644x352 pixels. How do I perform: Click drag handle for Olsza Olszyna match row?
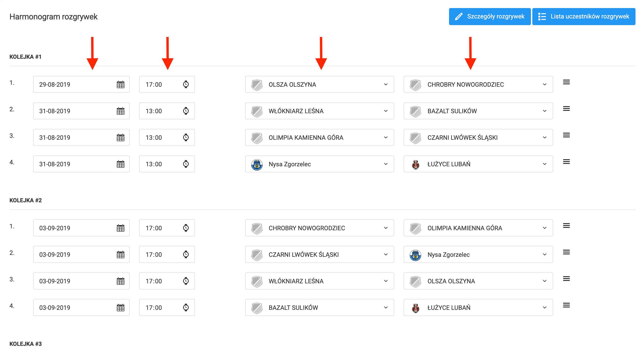coord(566,82)
